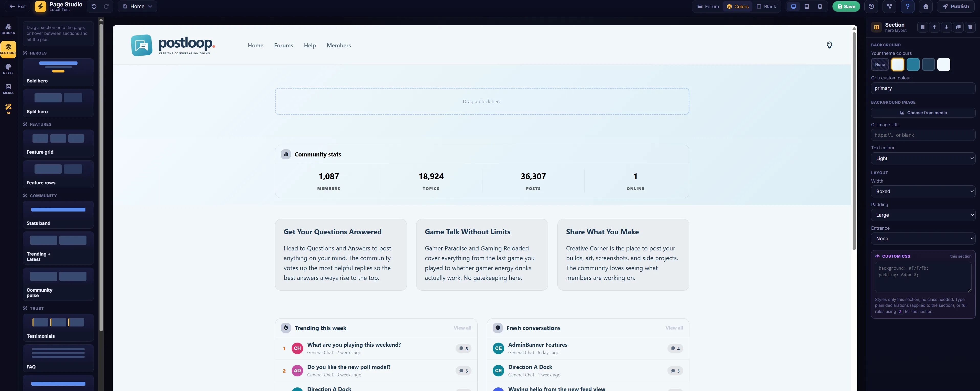Image resolution: width=980 pixels, height=391 pixels.
Task: Click the undo arrow in the top bar
Action: 94,6
